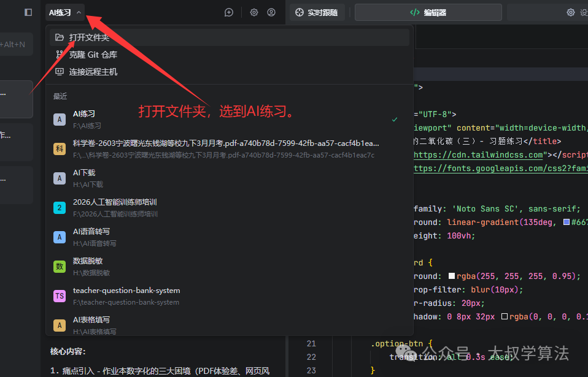Choose 打开文件夹 menu entry

[229, 37]
